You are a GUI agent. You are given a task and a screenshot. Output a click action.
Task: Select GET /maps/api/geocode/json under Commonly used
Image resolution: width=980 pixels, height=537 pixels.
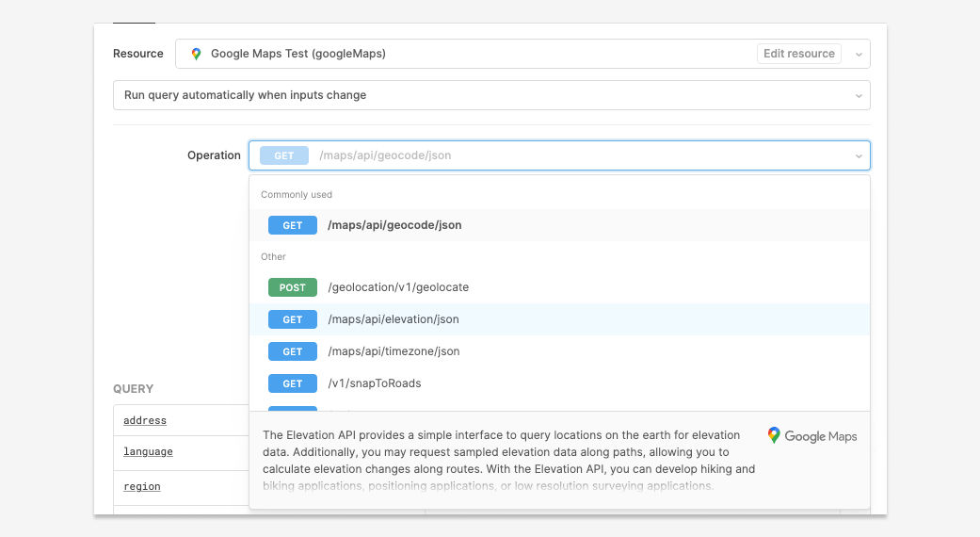coord(559,225)
